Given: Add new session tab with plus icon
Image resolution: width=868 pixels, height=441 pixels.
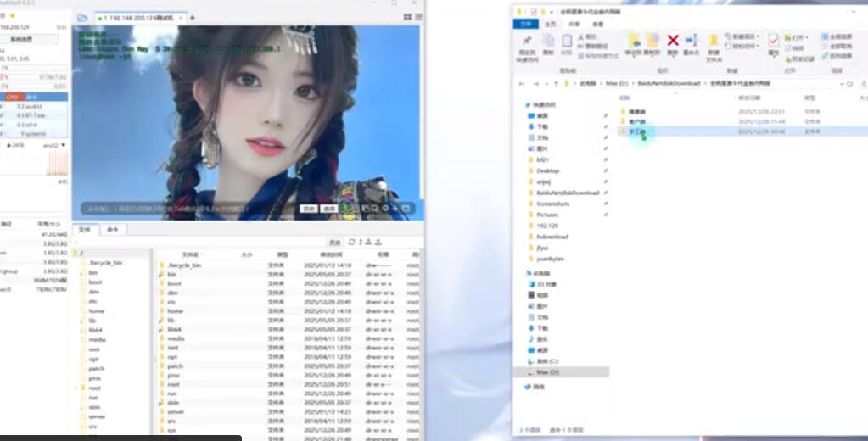Looking at the screenshot, I should click(192, 18).
